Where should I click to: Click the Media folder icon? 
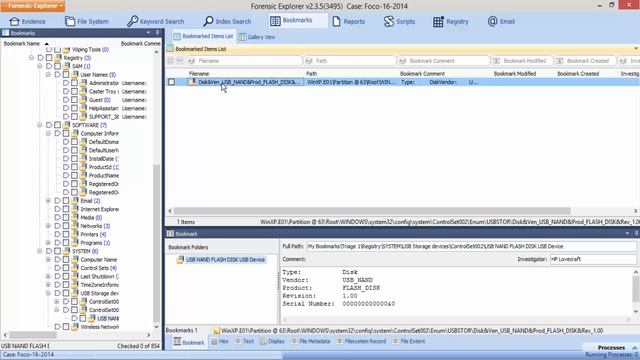tap(75, 218)
